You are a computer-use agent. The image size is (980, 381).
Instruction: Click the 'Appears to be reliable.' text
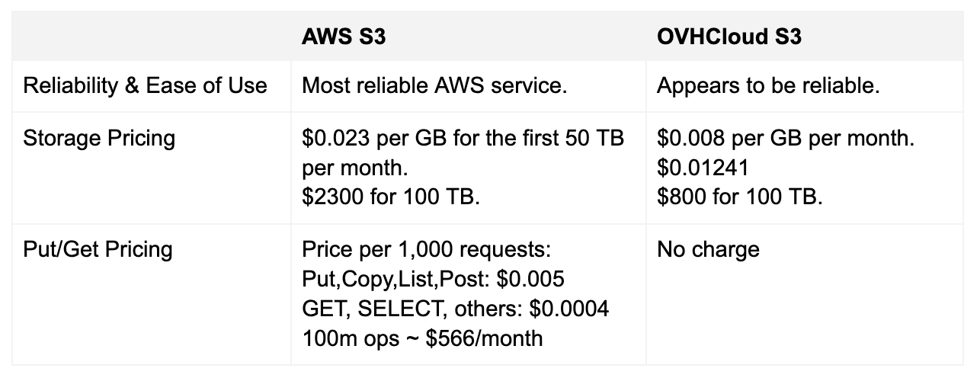point(768,85)
